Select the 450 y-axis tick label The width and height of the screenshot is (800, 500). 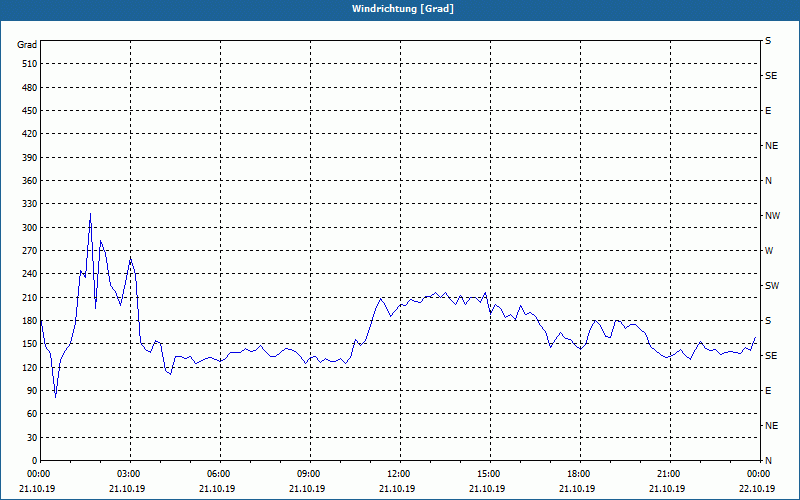30,111
